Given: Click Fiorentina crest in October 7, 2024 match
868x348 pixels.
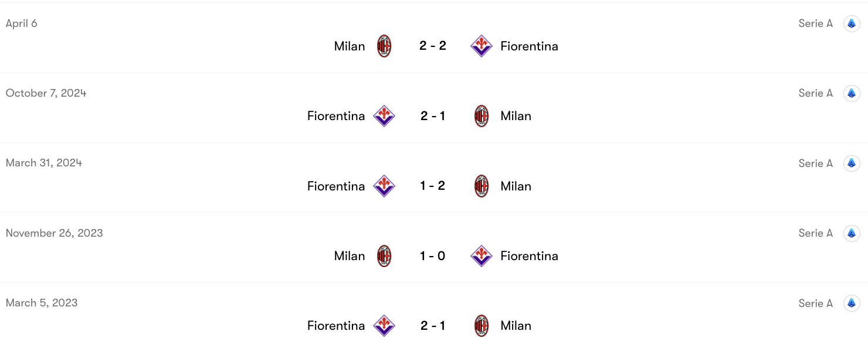Looking at the screenshot, I should [384, 116].
